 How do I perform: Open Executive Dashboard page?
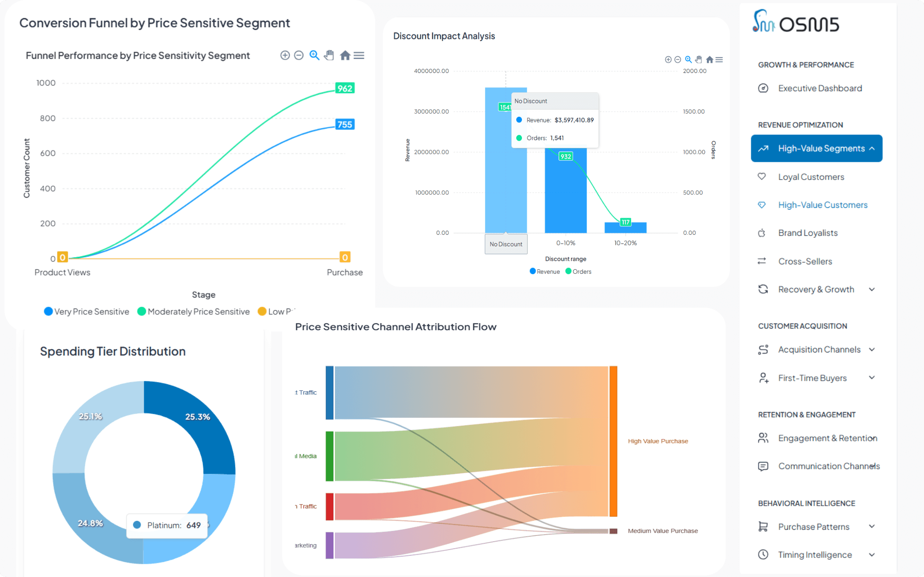820,88
